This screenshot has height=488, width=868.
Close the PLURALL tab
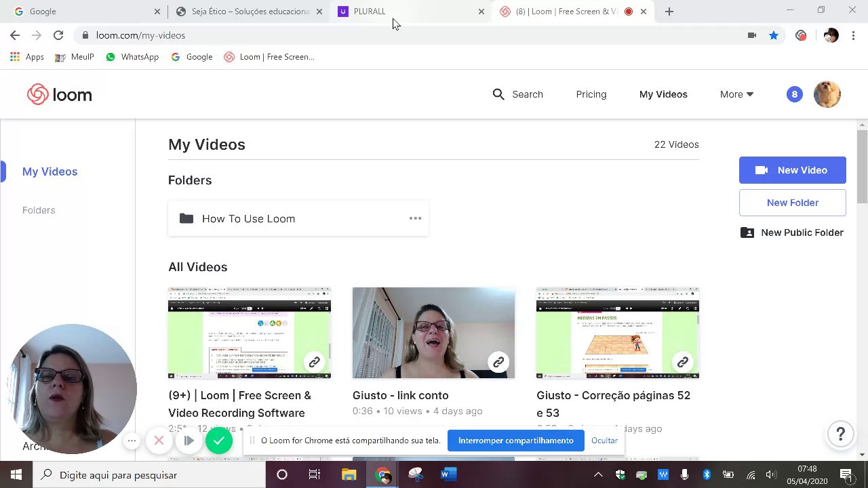[x=481, y=12]
